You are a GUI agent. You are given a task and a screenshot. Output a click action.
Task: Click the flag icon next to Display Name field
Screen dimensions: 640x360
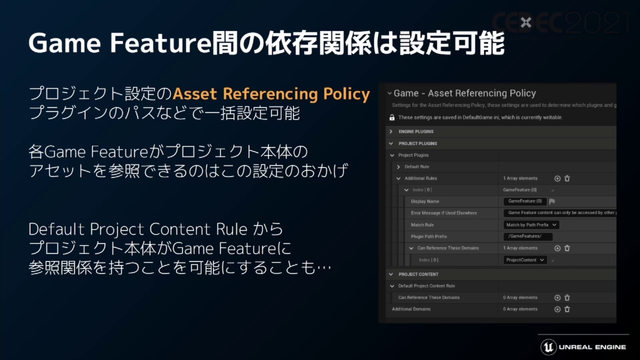[x=552, y=201]
